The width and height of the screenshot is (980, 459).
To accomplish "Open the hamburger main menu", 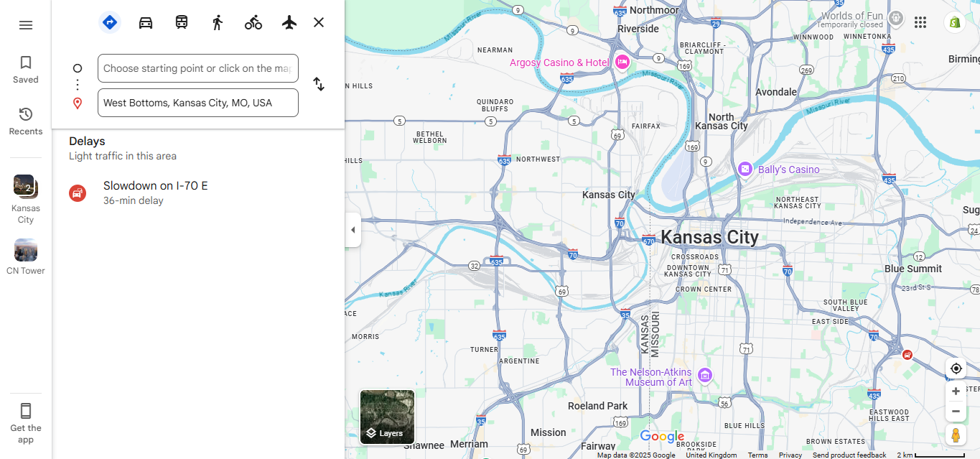I will tap(26, 25).
